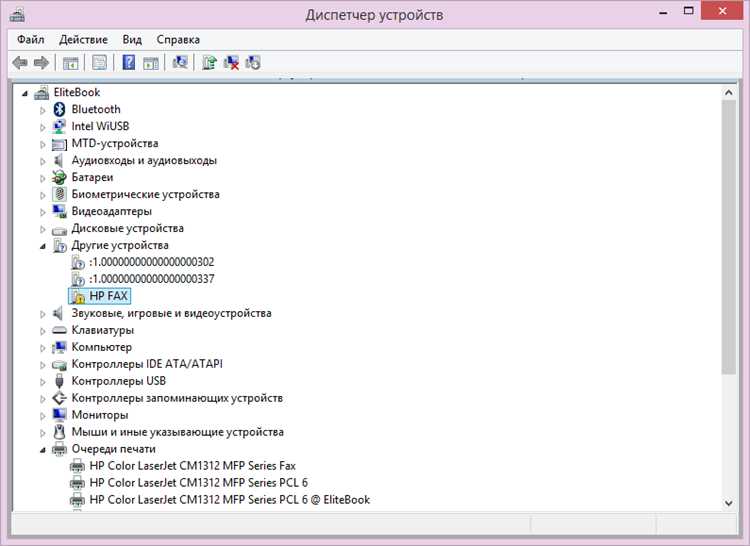Viewport: 750px width, 546px height.
Task: Click the Контроллеры USB plug icon
Action: [59, 381]
